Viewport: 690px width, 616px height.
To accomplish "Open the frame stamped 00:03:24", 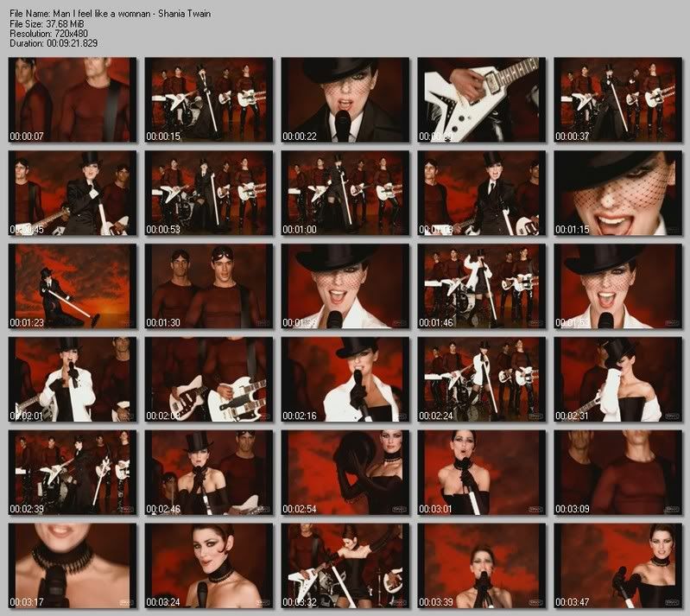I will [x=209, y=567].
